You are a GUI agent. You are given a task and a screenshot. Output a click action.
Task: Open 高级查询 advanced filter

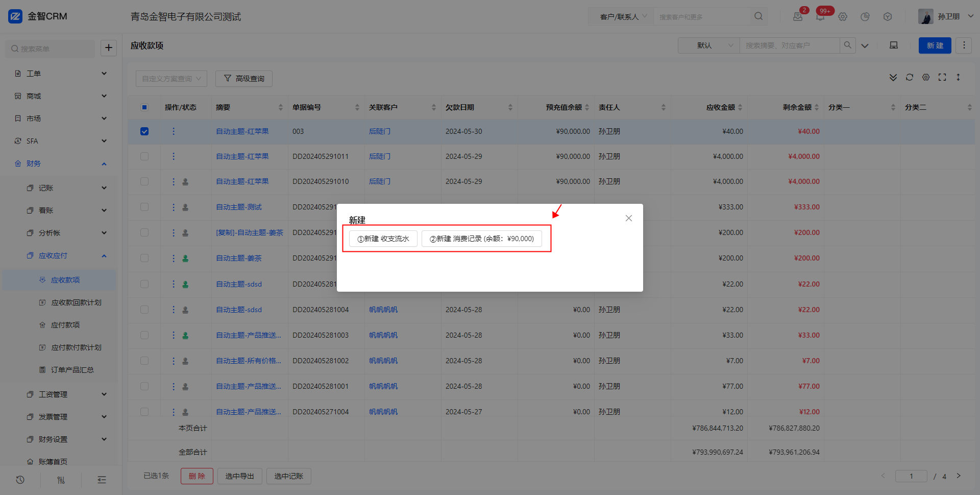[244, 79]
